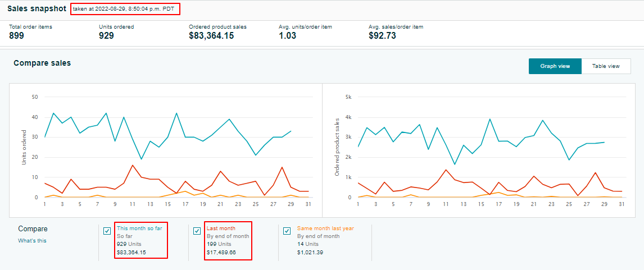The width and height of the screenshot is (644, 270).
Task: Click the Avg. sales/order item $92.73 value
Action: tap(382, 36)
